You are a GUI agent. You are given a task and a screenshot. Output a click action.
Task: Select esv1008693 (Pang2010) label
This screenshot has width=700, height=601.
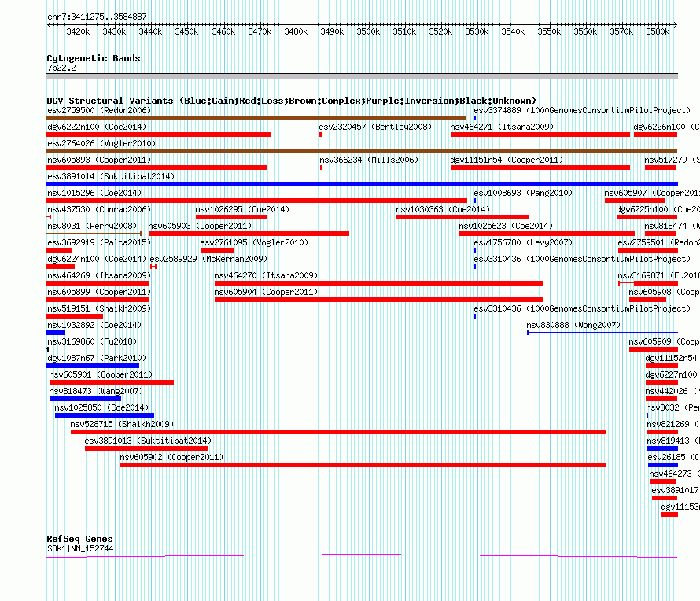(523, 193)
